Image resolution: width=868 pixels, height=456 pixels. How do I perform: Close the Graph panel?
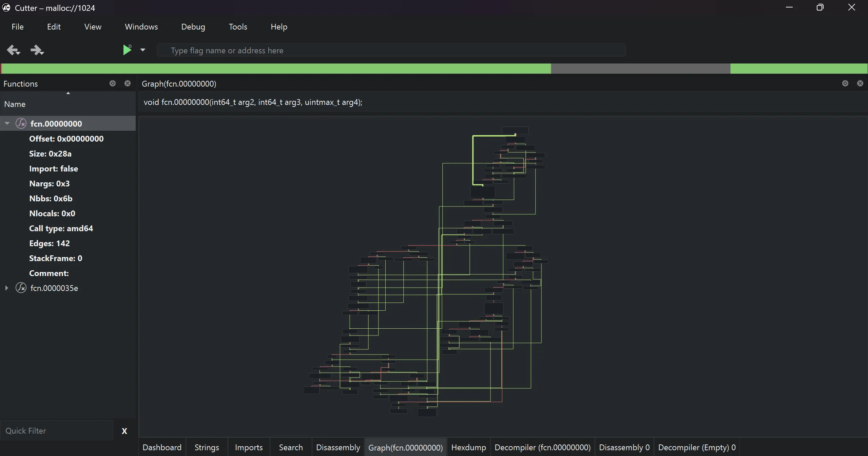(860, 84)
